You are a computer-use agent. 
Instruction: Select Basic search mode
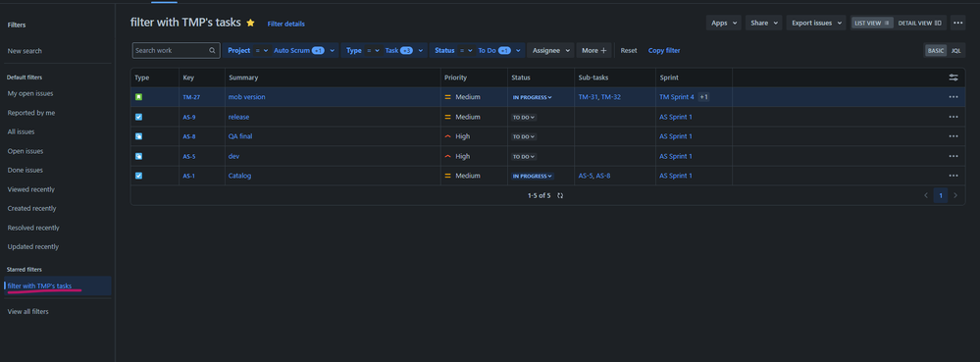936,51
